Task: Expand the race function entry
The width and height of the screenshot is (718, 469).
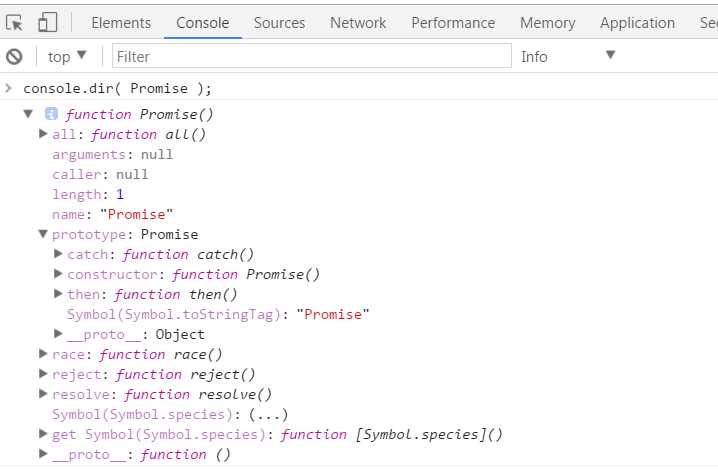Action: click(43, 354)
